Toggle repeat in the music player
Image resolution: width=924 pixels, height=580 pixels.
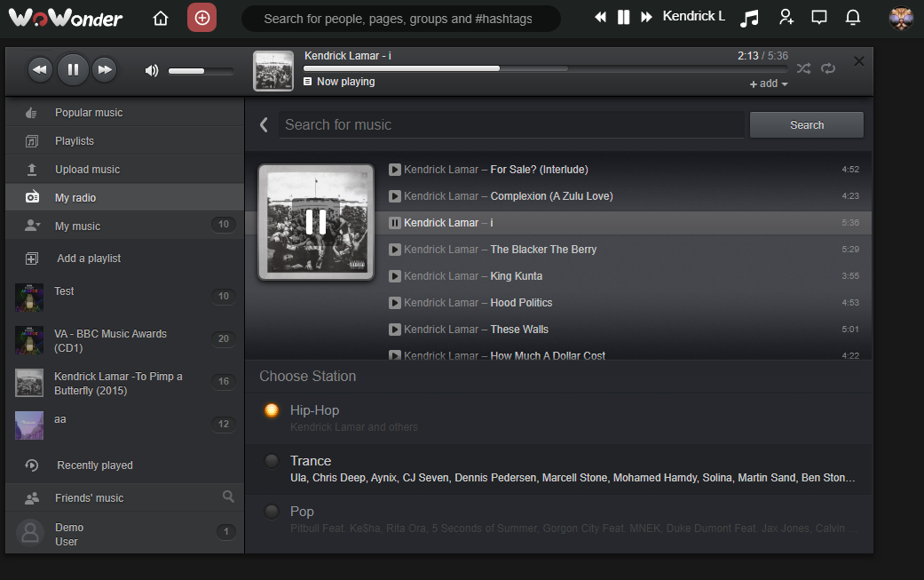pyautogui.click(x=828, y=68)
